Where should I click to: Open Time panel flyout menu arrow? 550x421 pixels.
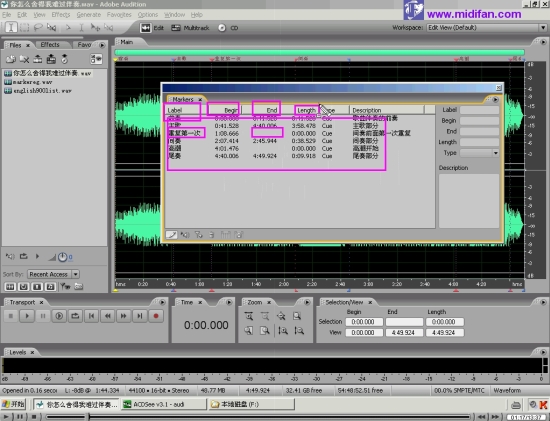229,302
